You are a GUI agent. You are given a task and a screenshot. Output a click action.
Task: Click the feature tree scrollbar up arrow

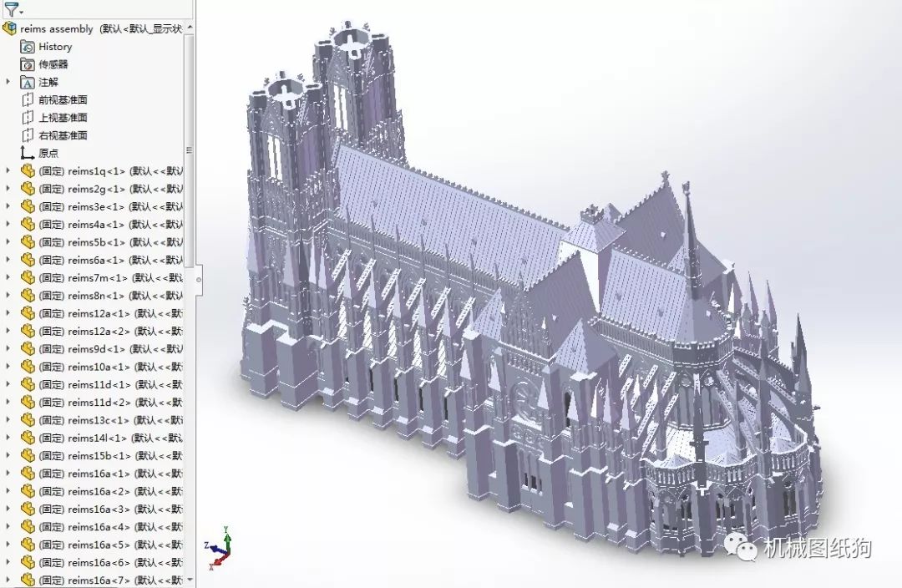coord(190,27)
